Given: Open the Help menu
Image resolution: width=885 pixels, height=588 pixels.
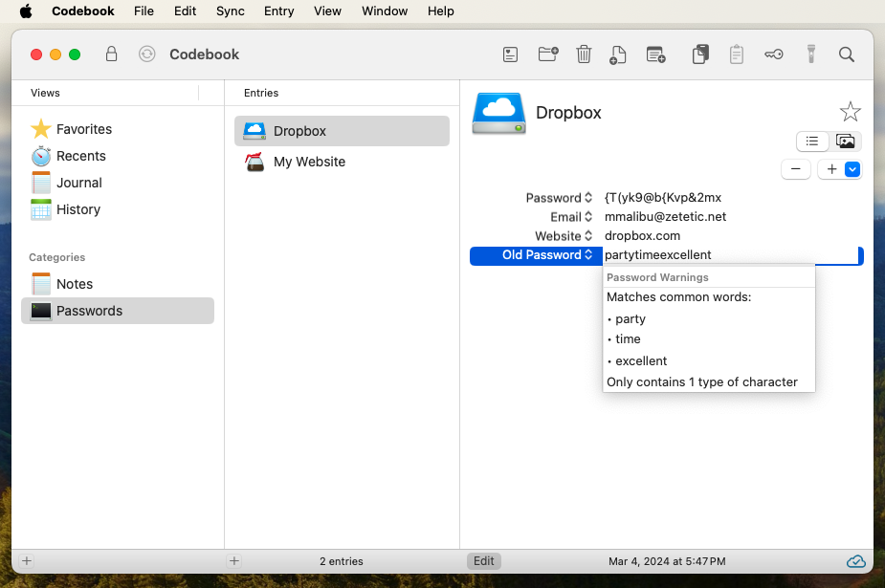Looking at the screenshot, I should tap(441, 11).
